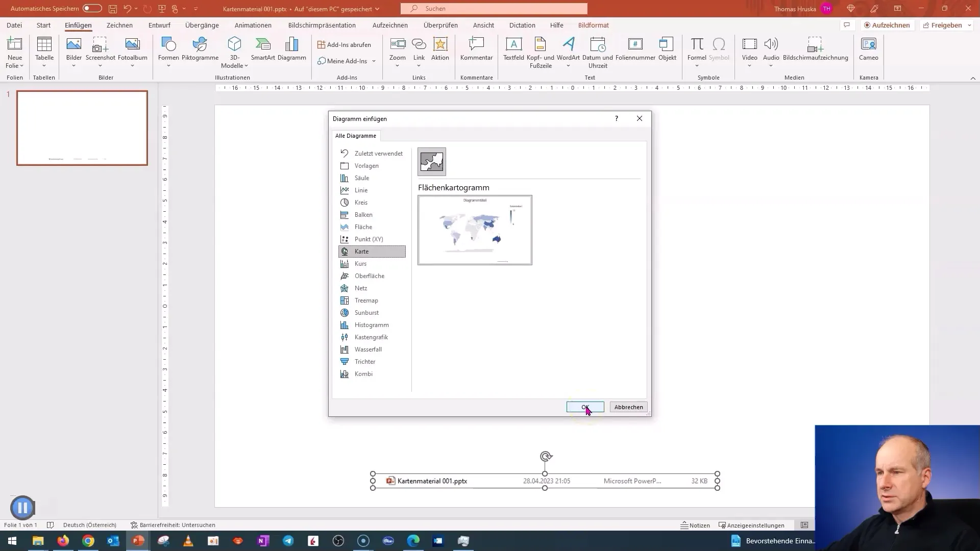Viewport: 980px width, 551px height.
Task: Insert a Link via the ribbon
Action: click(419, 45)
